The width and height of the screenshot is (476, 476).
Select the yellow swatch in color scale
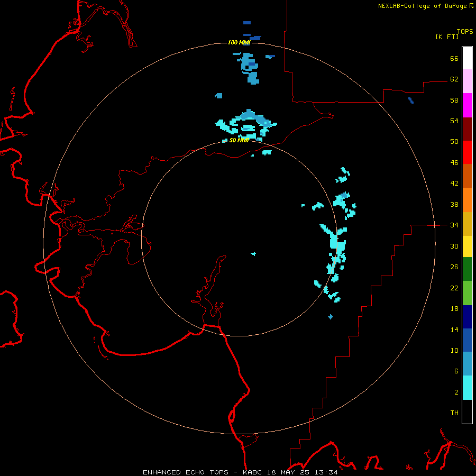pos(467,246)
